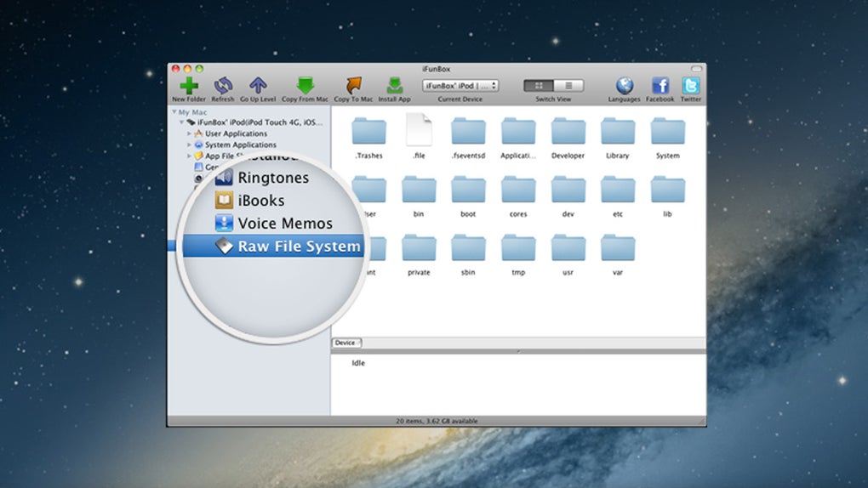
Task: Click the '20 items, 3.62 GB available' status
Action: (x=437, y=421)
